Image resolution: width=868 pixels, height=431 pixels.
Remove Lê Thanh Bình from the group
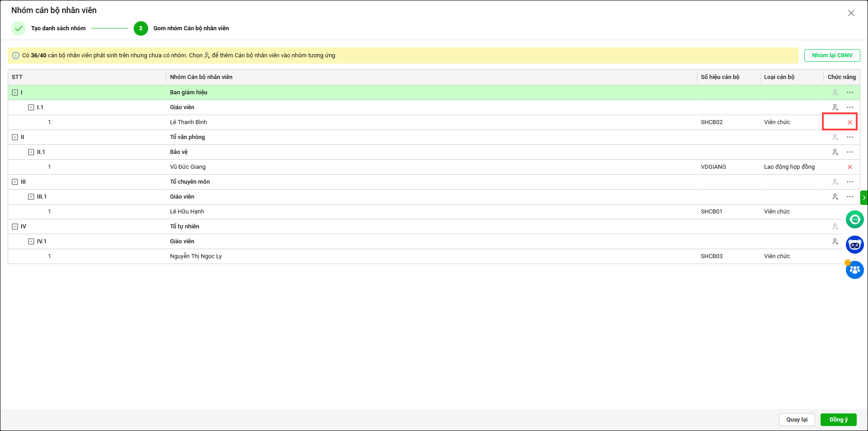(849, 122)
